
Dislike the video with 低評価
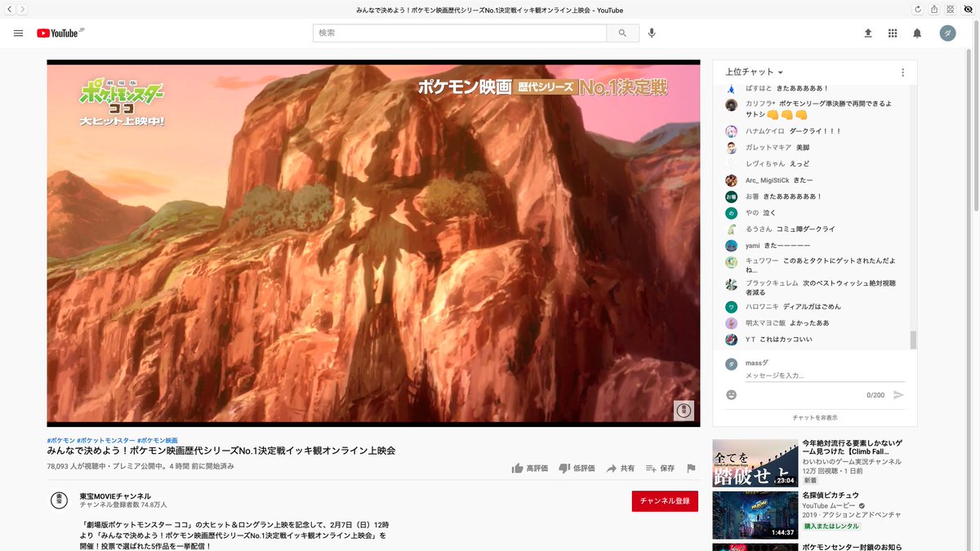coord(577,469)
